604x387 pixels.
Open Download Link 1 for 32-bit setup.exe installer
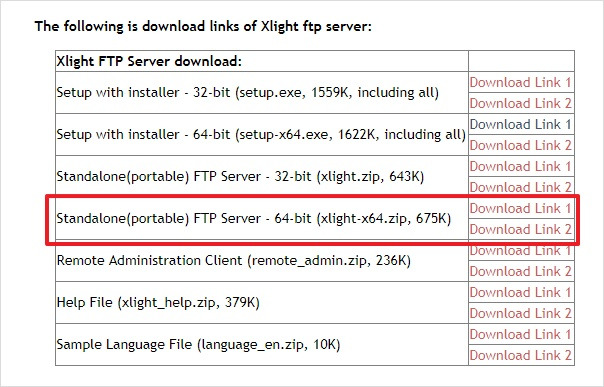coord(520,82)
